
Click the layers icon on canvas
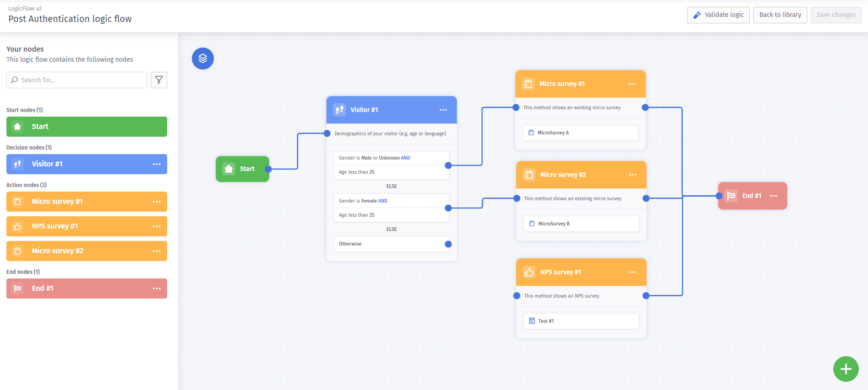203,59
